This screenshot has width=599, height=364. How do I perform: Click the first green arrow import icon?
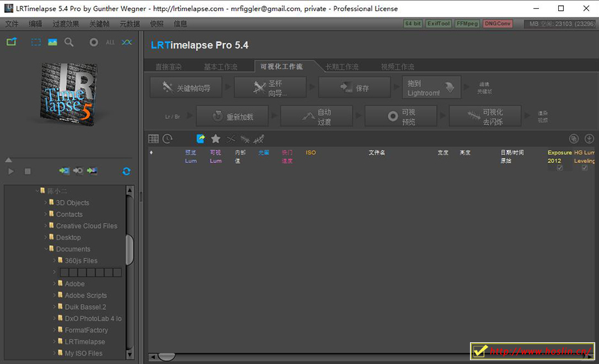pos(64,171)
